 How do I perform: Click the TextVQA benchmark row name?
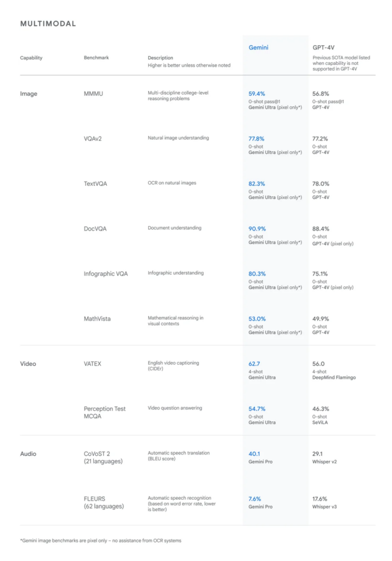pos(95,184)
